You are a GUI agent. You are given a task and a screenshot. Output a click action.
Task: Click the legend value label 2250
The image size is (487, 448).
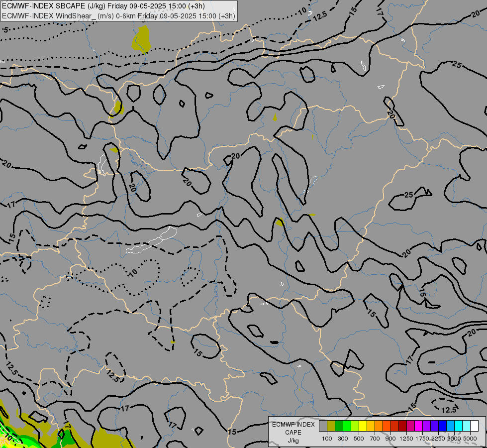[438, 439]
